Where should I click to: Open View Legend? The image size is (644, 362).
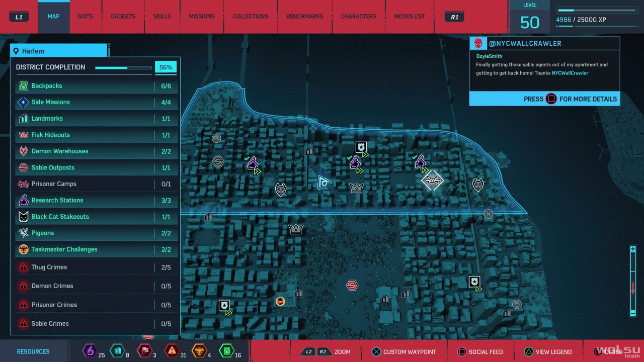(548, 352)
